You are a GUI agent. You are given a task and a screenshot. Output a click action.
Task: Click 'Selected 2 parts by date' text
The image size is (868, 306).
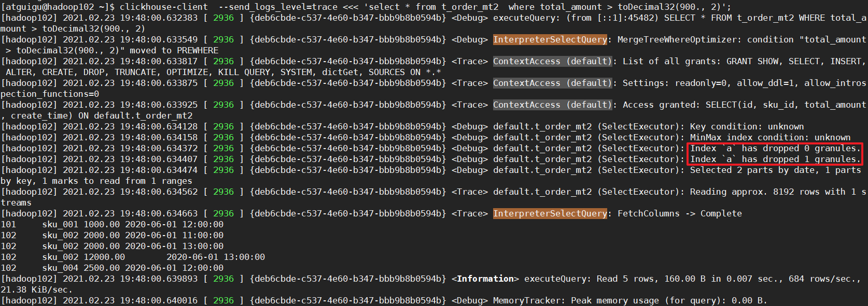752,170
